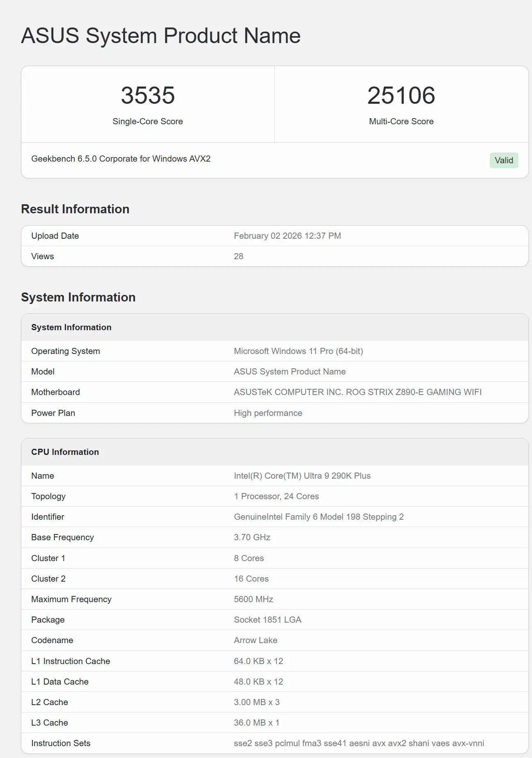Click the "Identifier" row label
The image size is (532, 758).
click(48, 517)
